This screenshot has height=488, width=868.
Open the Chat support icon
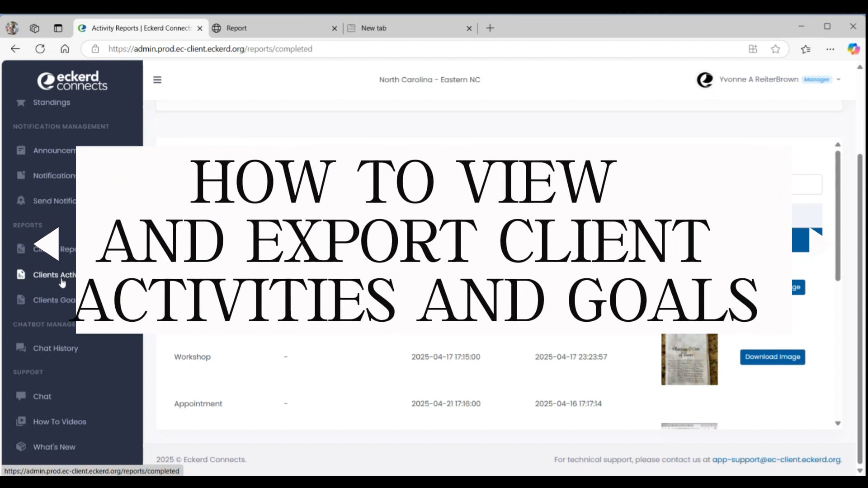coord(21,396)
